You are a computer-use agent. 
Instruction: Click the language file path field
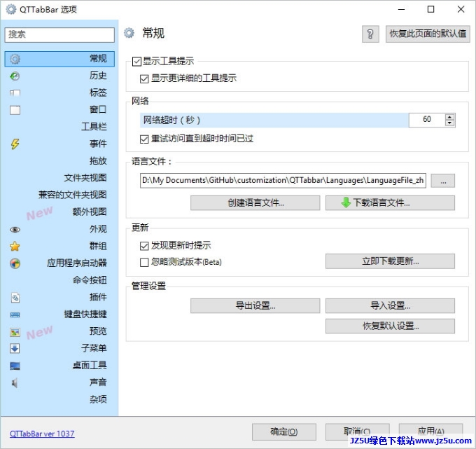point(283,181)
